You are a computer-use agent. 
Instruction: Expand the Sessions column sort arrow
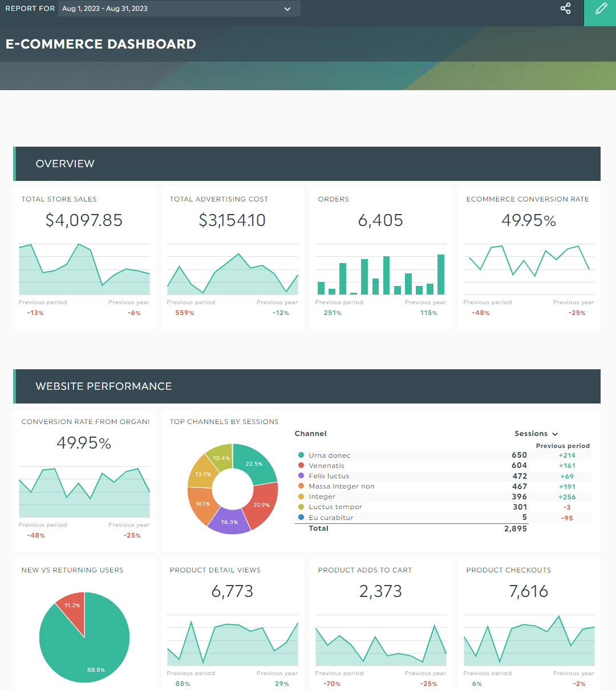point(555,434)
